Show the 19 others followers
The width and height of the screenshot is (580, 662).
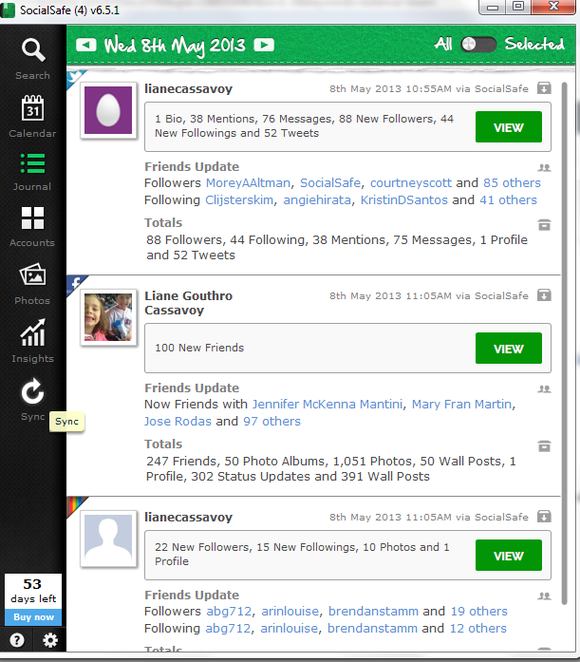479,611
